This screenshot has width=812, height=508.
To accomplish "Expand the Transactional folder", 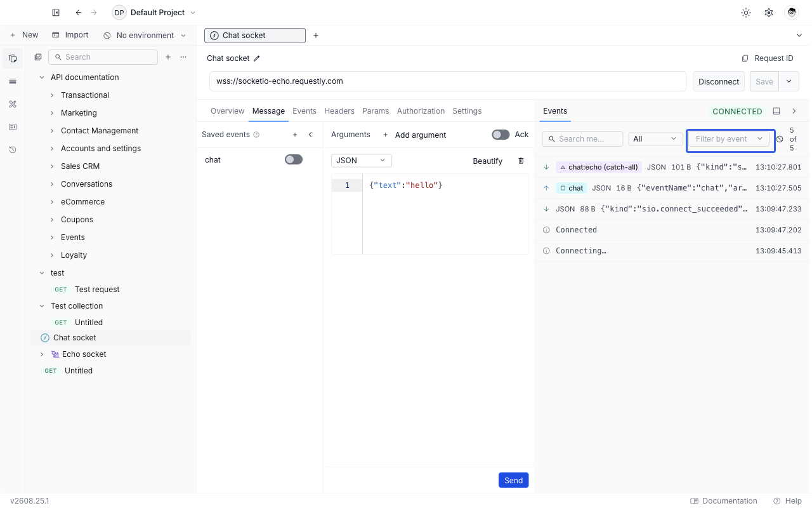I will point(52,95).
